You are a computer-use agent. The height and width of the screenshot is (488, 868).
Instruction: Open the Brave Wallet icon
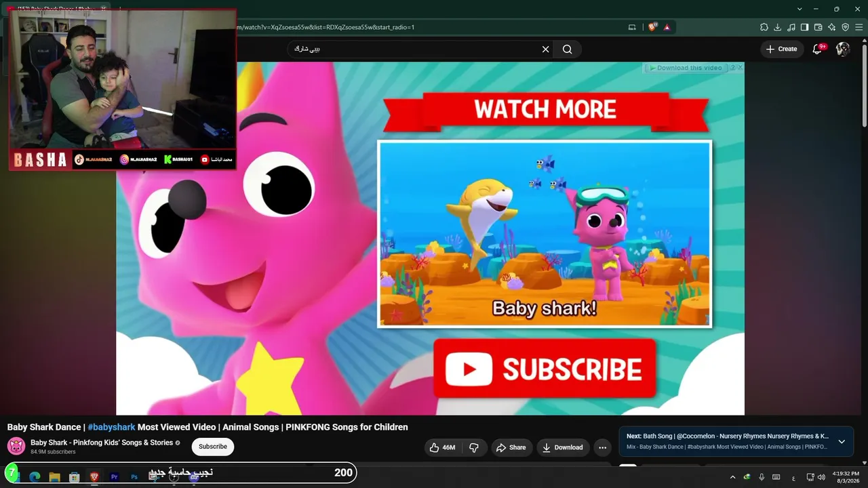(x=818, y=27)
